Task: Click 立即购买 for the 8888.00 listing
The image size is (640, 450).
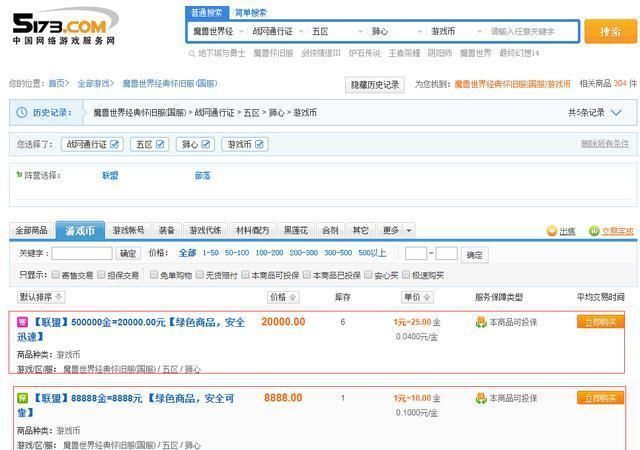Action: 600,398
